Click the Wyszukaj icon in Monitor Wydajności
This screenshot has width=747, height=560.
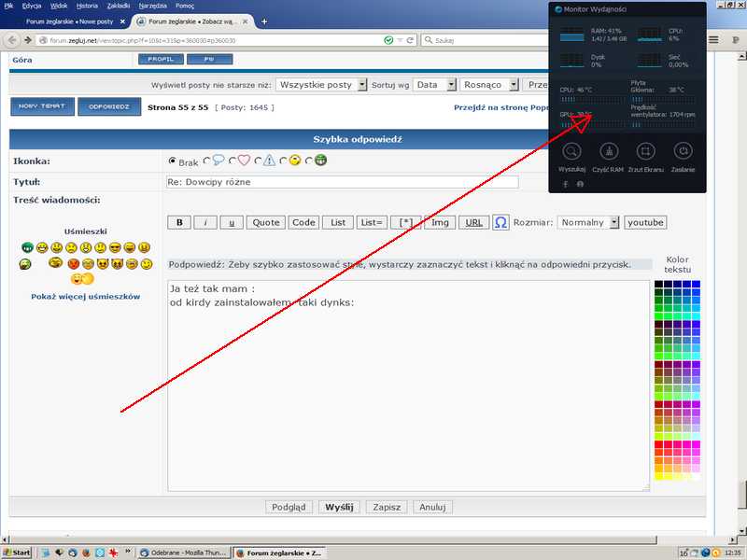pos(571,151)
